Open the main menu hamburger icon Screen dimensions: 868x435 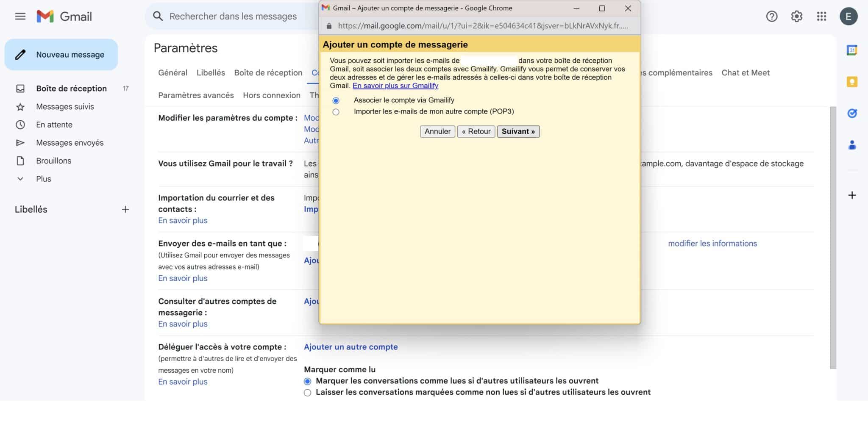[20, 17]
